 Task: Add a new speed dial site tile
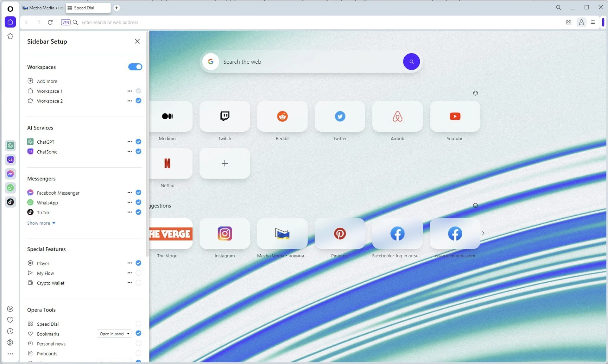pos(225,163)
